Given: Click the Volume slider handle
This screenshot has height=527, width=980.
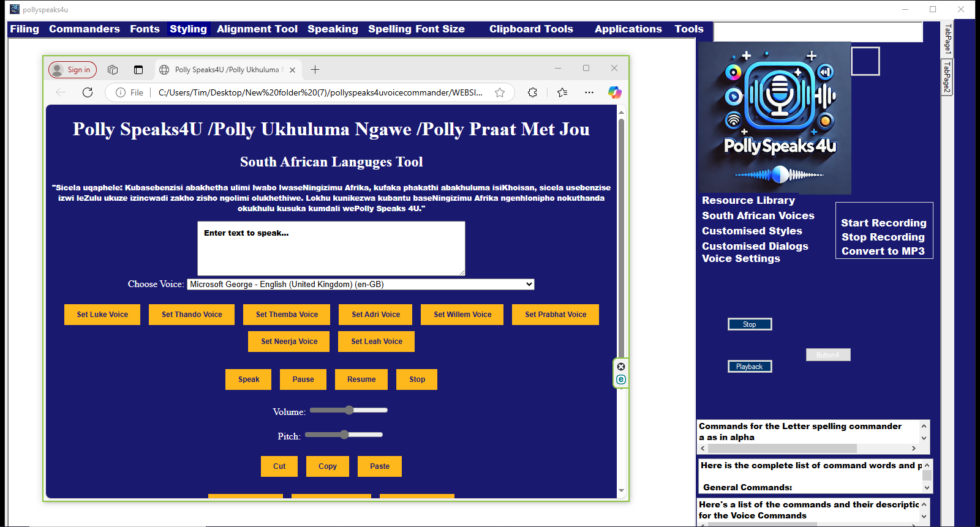Looking at the screenshot, I should (349, 410).
